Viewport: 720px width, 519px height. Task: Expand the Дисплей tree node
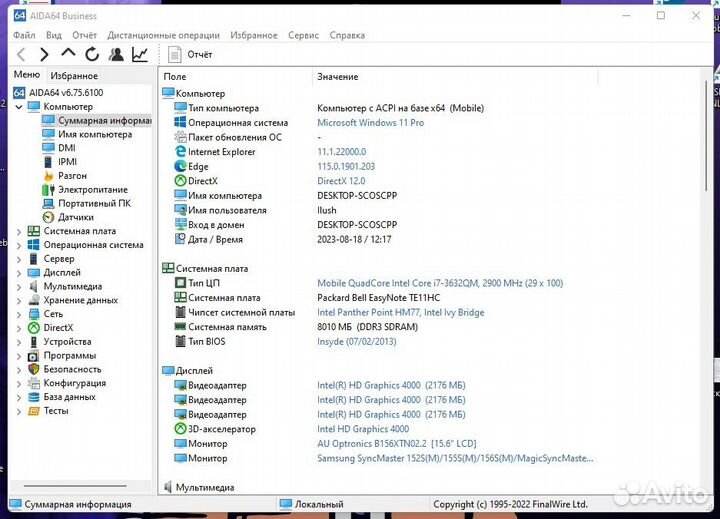tap(19, 273)
